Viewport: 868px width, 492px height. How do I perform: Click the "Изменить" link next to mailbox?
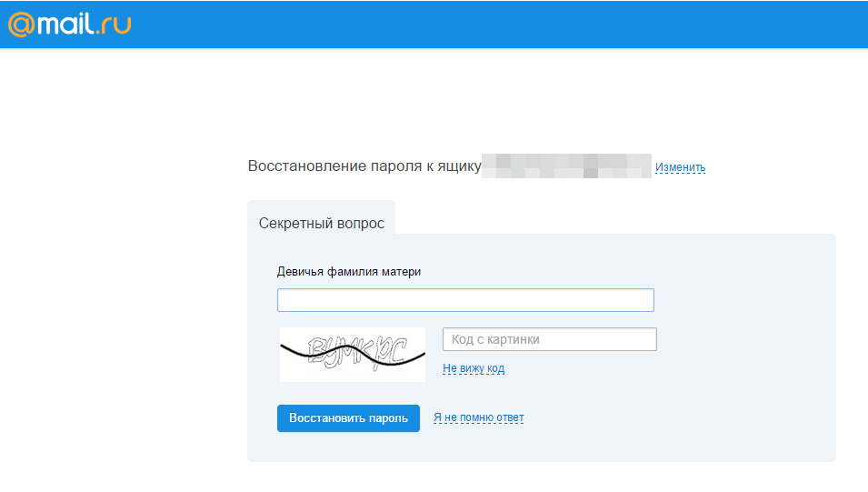coord(680,167)
